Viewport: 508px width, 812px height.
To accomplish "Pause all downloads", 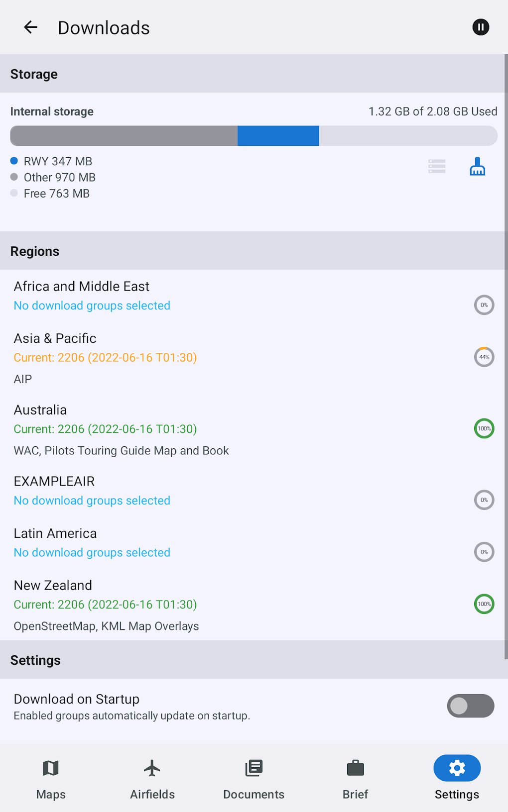I will [481, 27].
